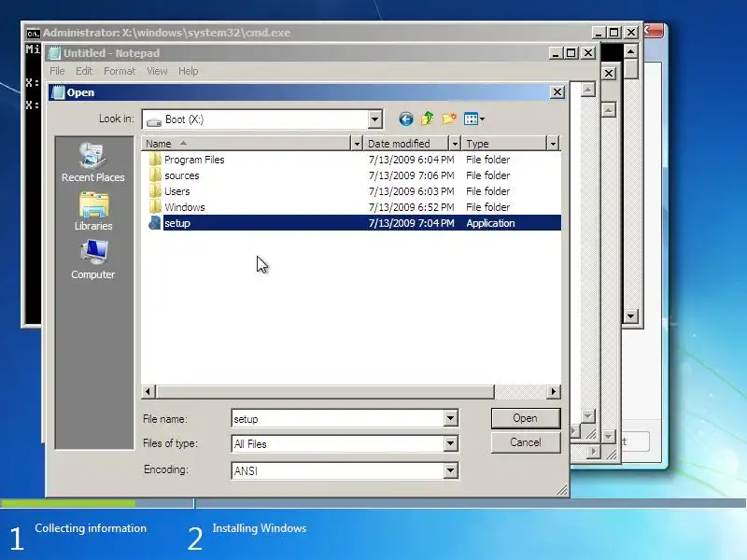Image resolution: width=747 pixels, height=560 pixels.
Task: Click the cmd.exe title bar icon
Action: pos(33,33)
